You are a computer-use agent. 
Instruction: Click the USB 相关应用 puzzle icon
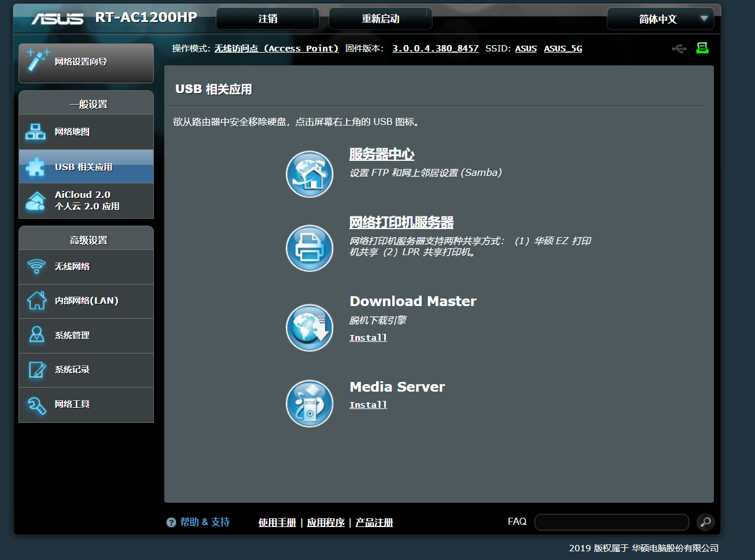(35, 167)
